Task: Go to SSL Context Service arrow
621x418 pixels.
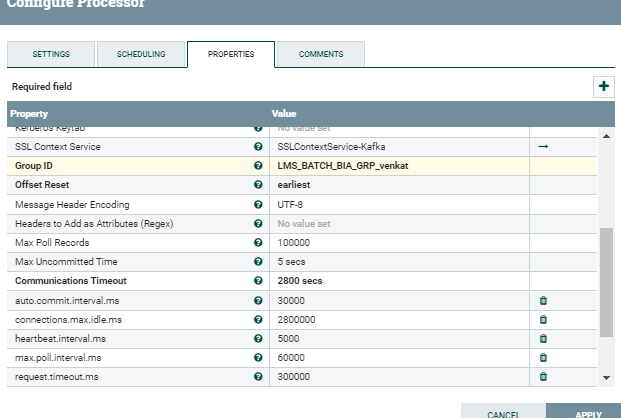Action: pos(543,147)
